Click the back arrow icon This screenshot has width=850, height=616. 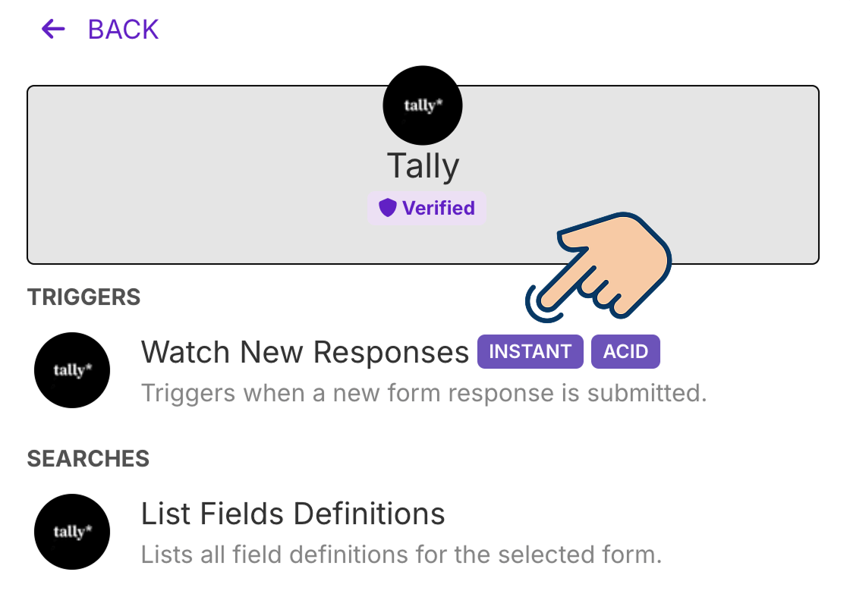[x=51, y=29]
